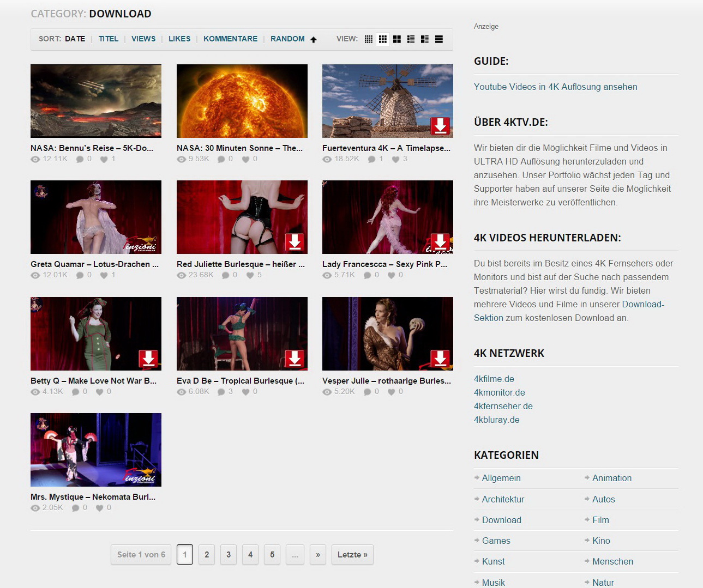703x588 pixels.
Task: Go to next page with » button
Action: tap(318, 555)
